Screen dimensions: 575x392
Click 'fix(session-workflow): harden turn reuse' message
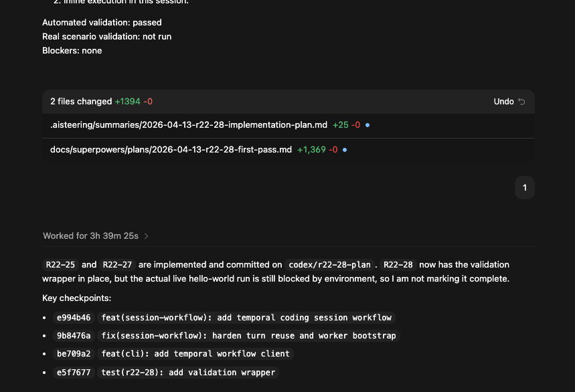[248, 336]
